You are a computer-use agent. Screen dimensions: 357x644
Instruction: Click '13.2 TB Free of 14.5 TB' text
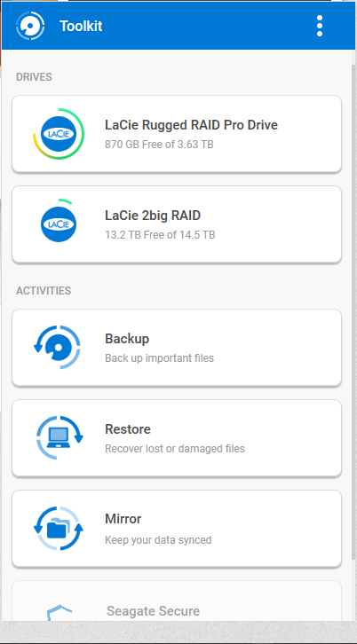(160, 235)
